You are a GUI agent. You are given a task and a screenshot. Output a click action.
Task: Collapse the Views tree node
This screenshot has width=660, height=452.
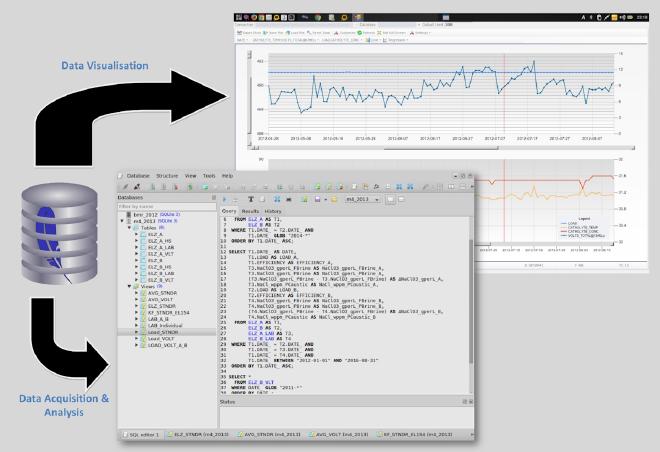(x=130, y=285)
